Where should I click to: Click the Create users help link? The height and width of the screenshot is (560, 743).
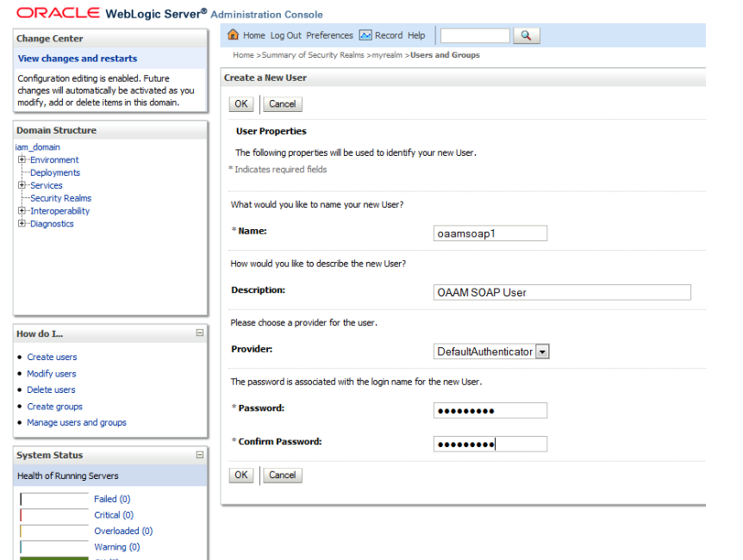tap(52, 357)
